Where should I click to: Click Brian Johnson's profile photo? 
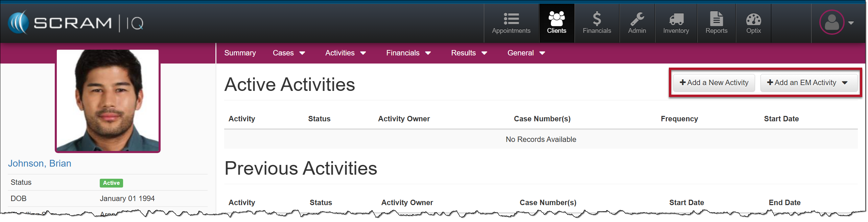click(108, 100)
